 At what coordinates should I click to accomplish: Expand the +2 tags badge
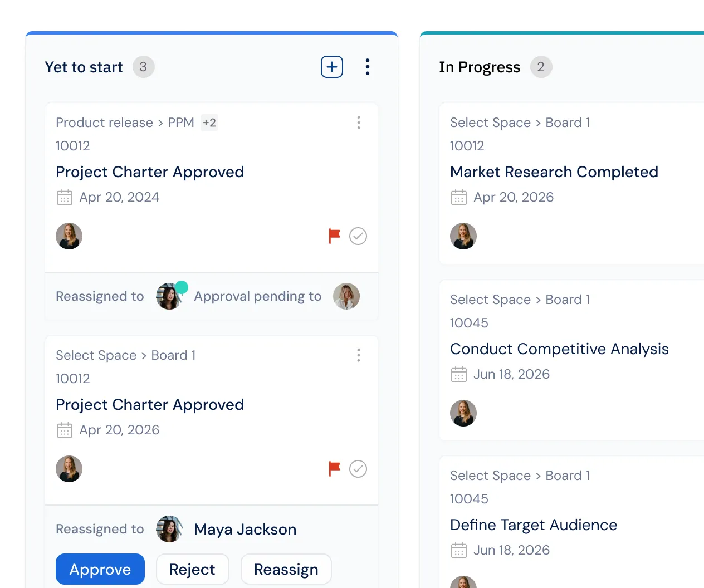tap(209, 122)
